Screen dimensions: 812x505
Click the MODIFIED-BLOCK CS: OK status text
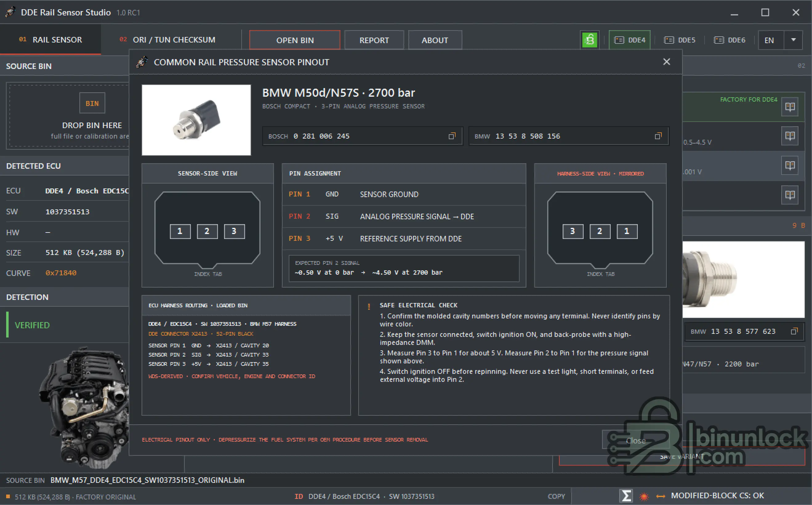coord(718,496)
